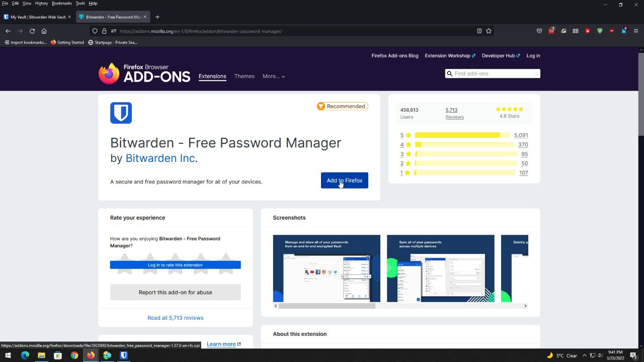Screen dimensions: 644x362
Task: Open the Bookmarks menu
Action: (62, 4)
